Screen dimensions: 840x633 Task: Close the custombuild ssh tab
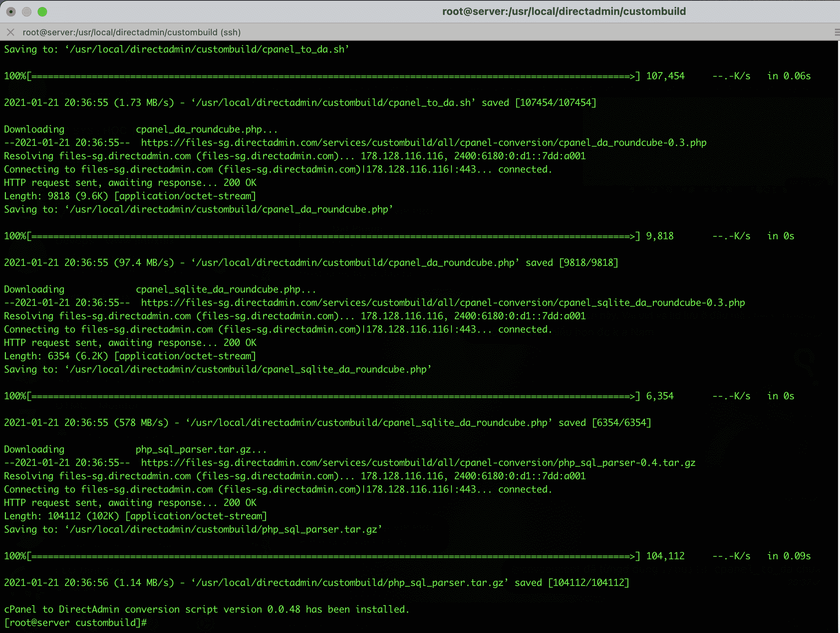click(11, 32)
